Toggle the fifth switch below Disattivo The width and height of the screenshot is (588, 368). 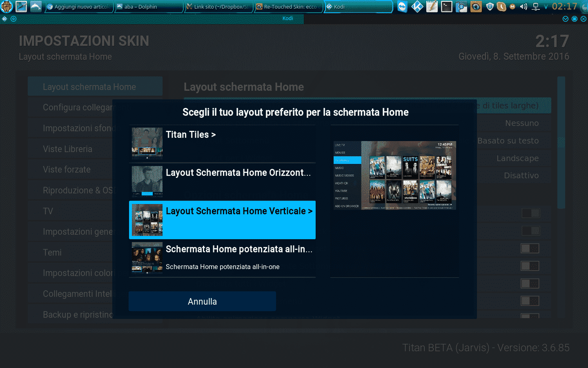coord(530,283)
